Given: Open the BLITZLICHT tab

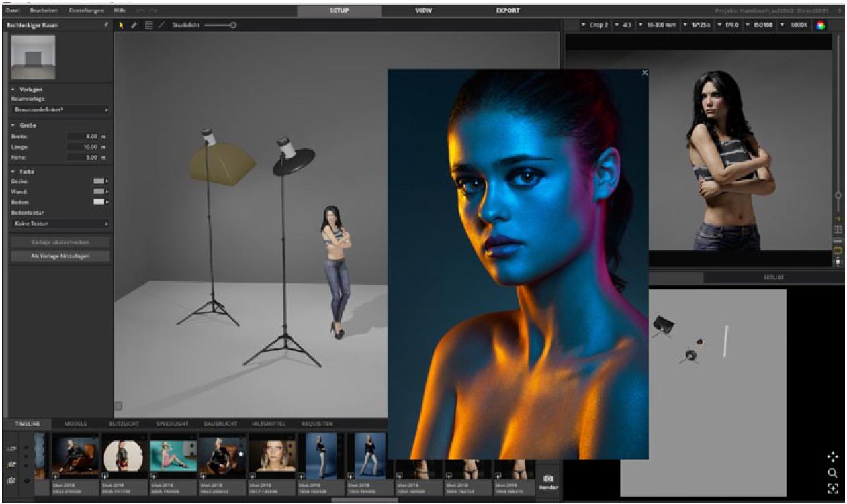Looking at the screenshot, I should coord(125,424).
